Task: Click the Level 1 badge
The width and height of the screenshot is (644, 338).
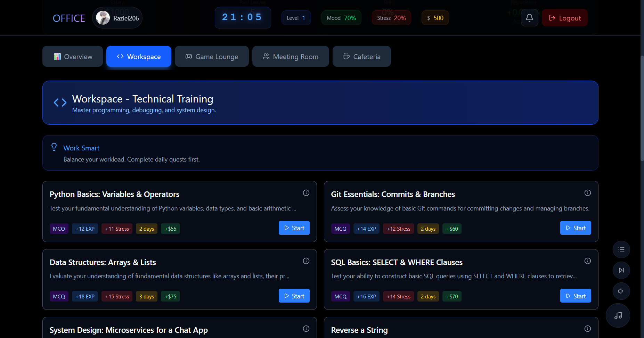Action: pyautogui.click(x=296, y=18)
